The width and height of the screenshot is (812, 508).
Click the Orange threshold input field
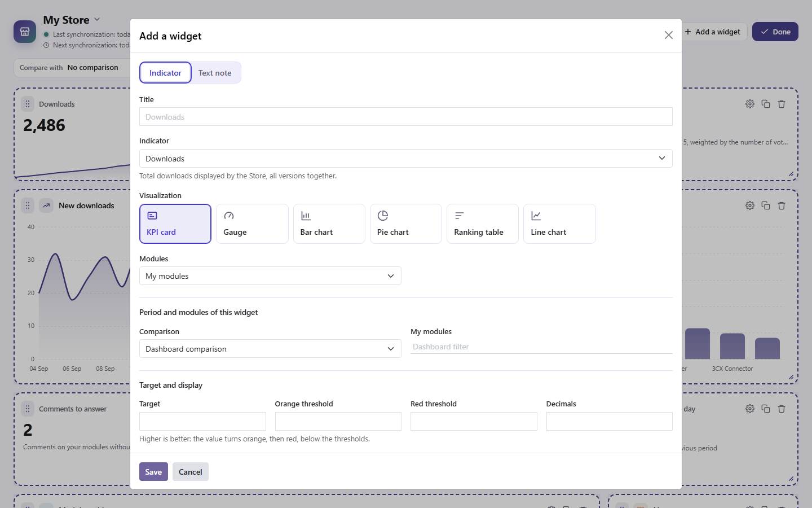[338, 422]
